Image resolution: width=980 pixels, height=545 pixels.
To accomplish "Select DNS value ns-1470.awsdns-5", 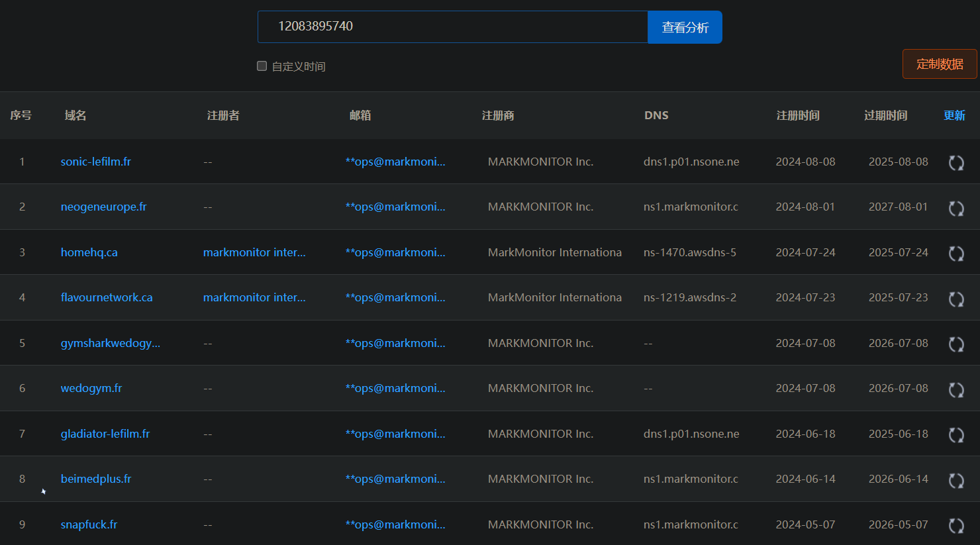I will pyautogui.click(x=690, y=252).
